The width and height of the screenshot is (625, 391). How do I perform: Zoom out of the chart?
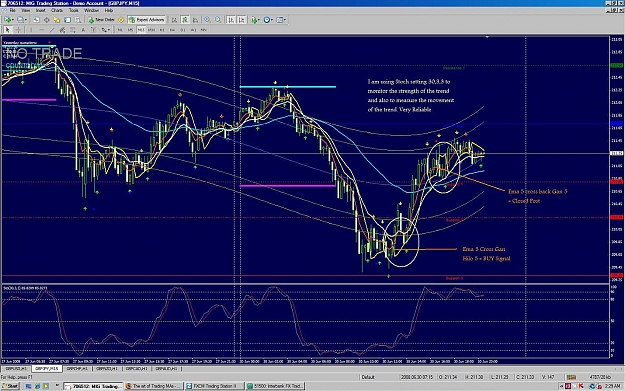pos(218,20)
